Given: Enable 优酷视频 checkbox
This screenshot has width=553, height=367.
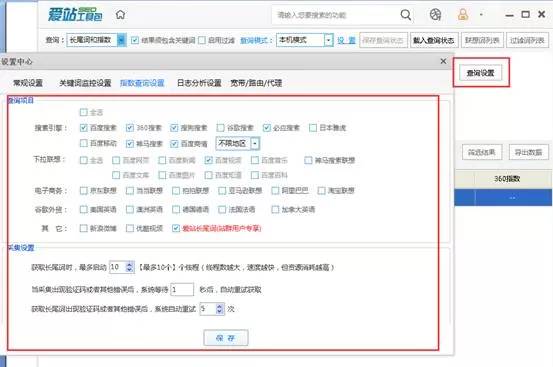Looking at the screenshot, I should (130, 228).
